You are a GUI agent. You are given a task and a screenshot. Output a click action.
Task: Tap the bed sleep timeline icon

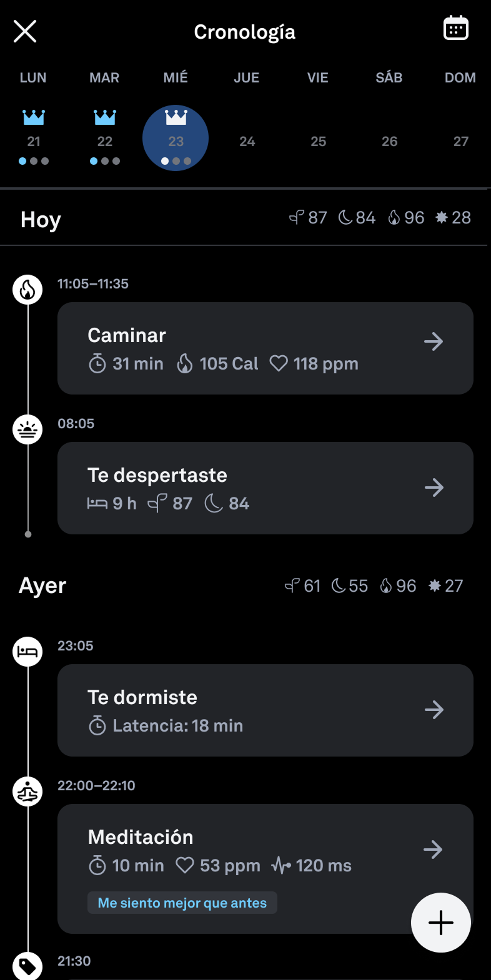28,652
